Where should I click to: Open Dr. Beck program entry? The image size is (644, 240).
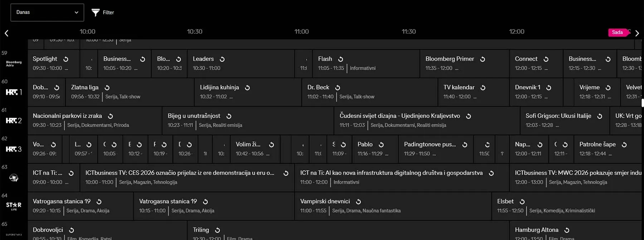pyautogui.click(x=370, y=92)
